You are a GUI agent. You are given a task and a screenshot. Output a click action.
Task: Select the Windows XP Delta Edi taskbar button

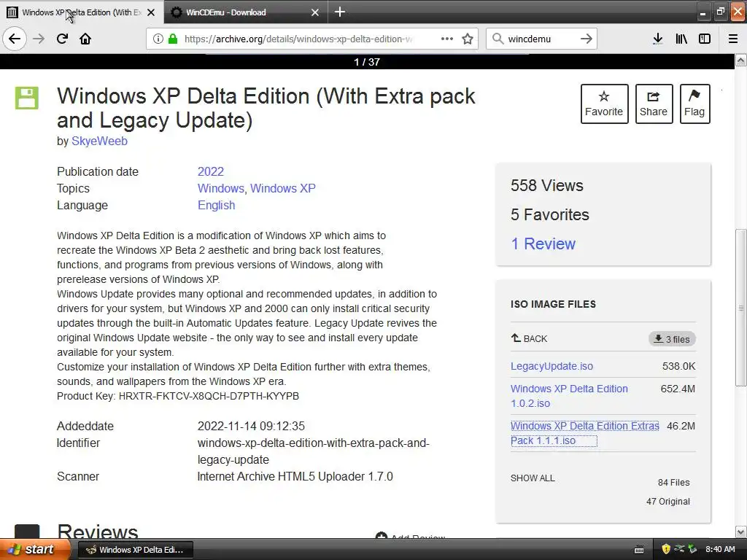click(135, 550)
